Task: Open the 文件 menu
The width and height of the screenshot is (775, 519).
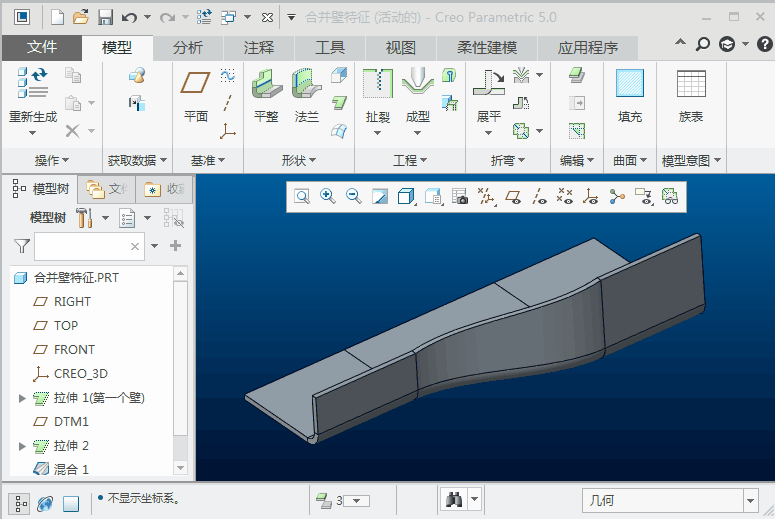Action: point(42,47)
